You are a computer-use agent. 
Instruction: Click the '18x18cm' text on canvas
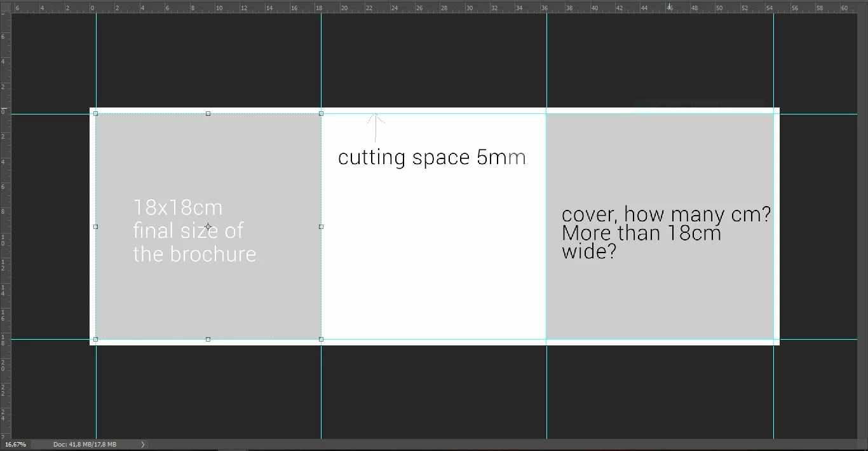178,208
